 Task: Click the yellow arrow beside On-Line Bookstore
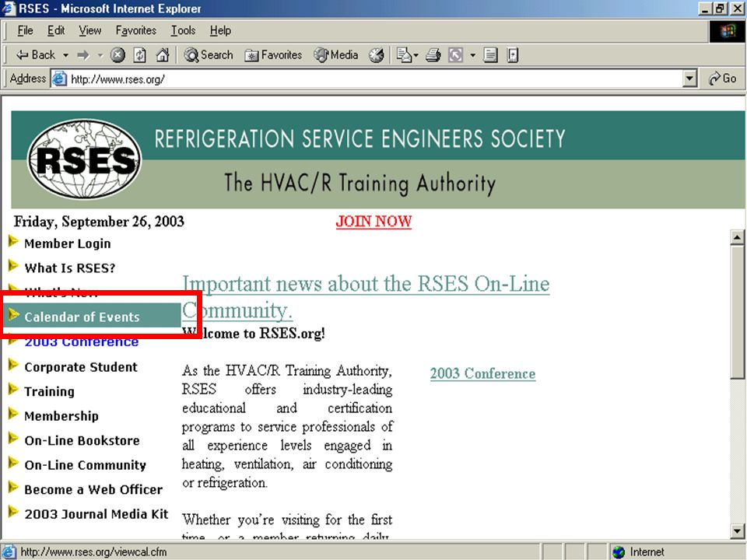(13, 439)
